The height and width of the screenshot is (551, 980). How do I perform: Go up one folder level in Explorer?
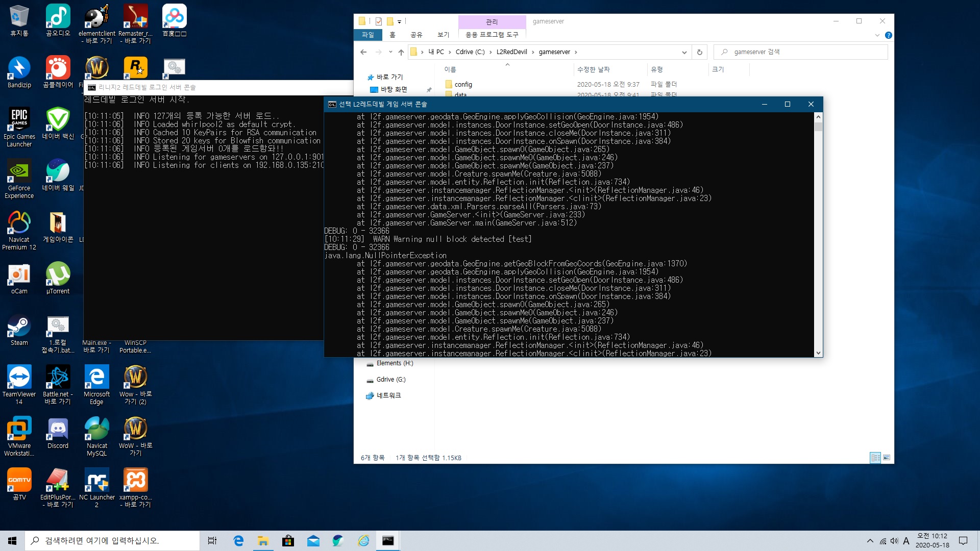coord(401,52)
